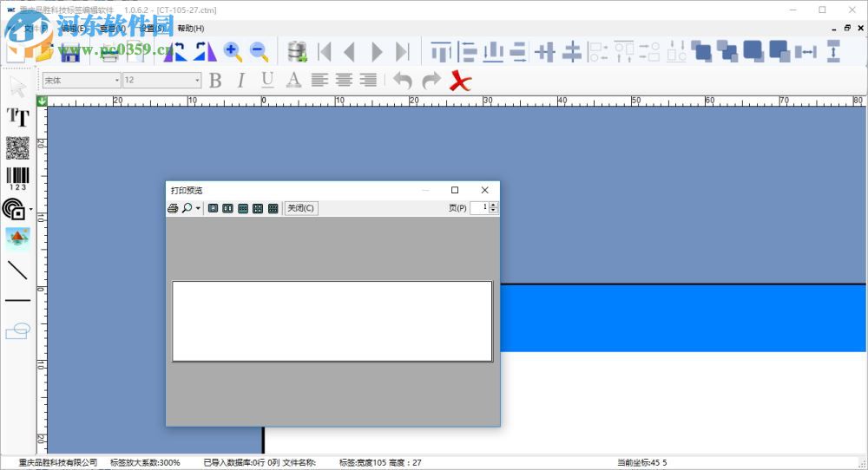This screenshot has height=470, width=868.
Task: Maximize the print preview window
Action: click(x=455, y=190)
